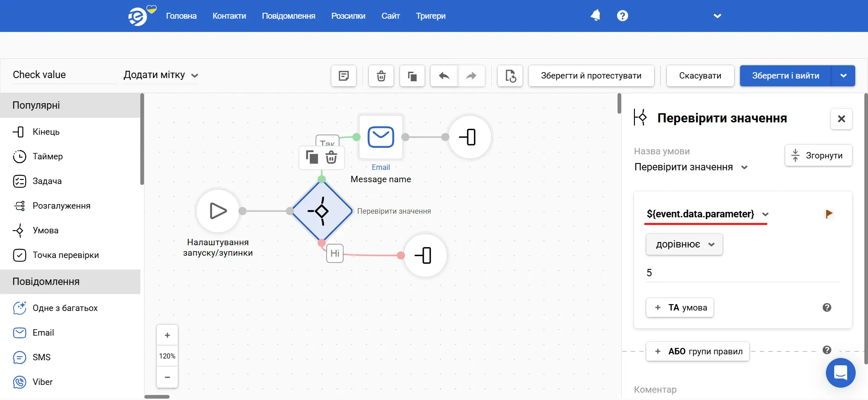Viewport: 868px width, 400px height.
Task: Click the value input field containing 5
Action: [x=742, y=273]
